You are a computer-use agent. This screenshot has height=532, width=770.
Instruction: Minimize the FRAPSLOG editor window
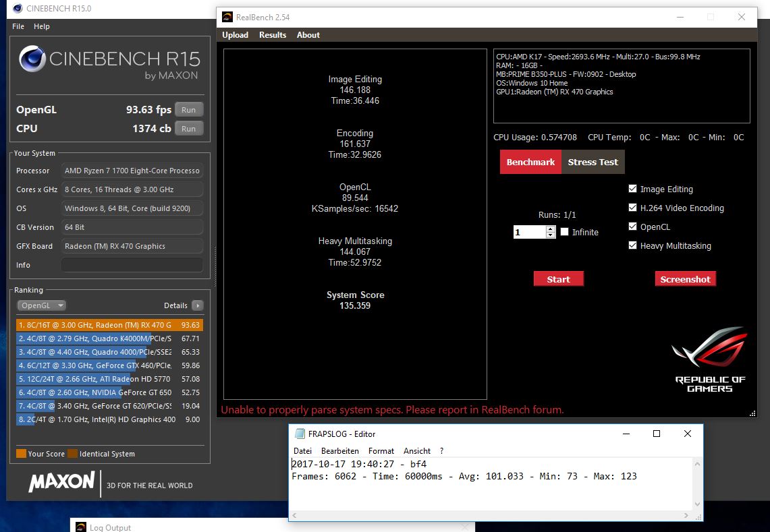626,434
